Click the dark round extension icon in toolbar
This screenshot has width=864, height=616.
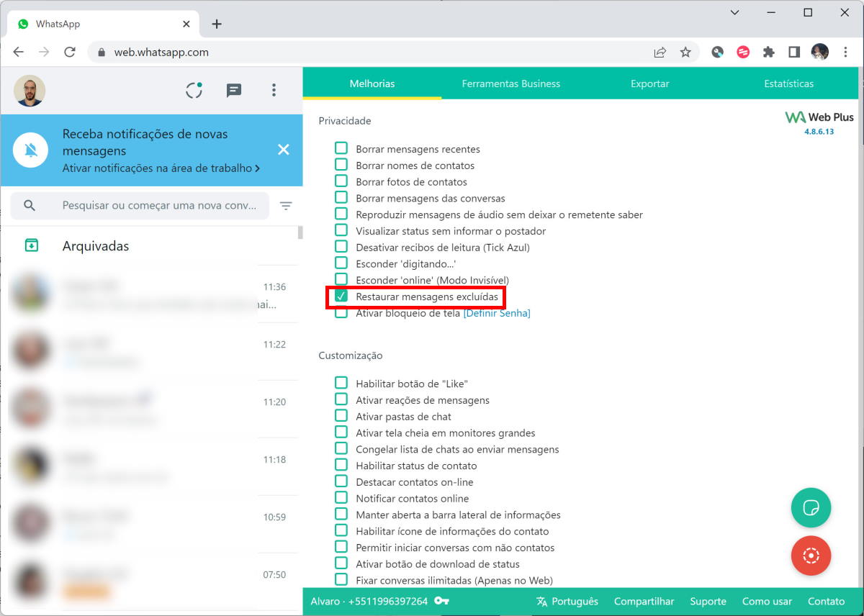[717, 52]
